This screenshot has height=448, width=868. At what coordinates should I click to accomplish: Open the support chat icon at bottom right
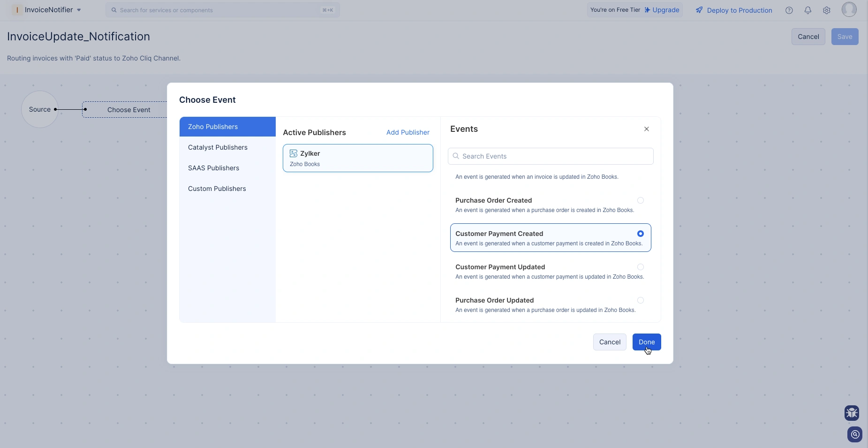coord(855,434)
